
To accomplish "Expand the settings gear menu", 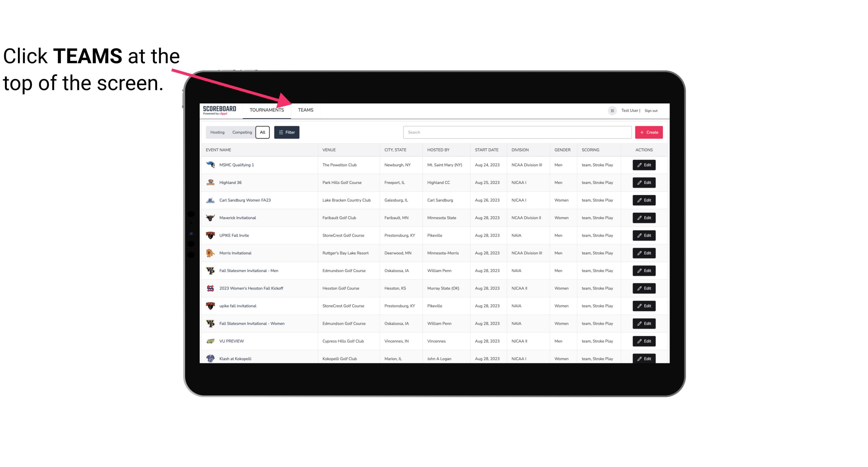I will pos(612,110).
